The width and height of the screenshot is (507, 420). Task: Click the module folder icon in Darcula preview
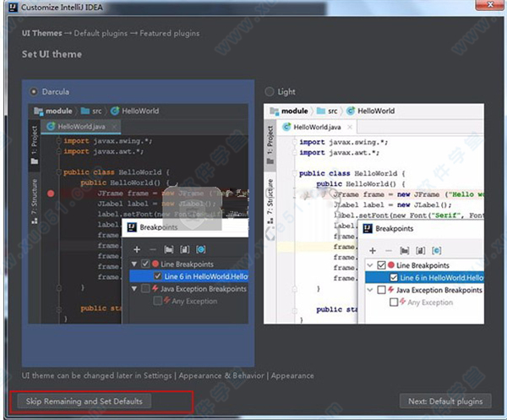pyautogui.click(x=37, y=111)
